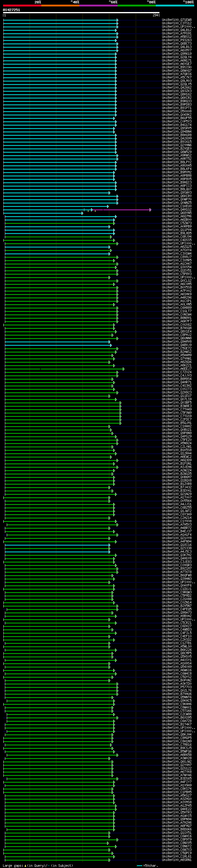
Task: Select hit UniRef100_B8DUK6
Action: [x=177, y=829]
